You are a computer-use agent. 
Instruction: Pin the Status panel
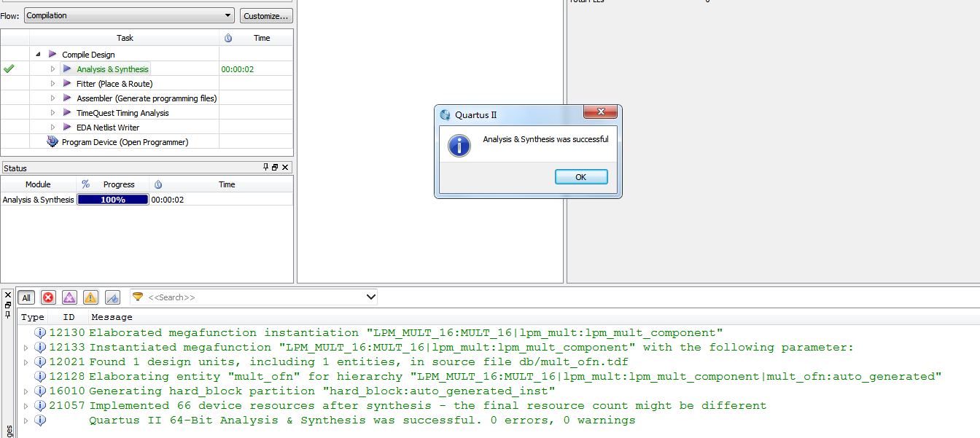click(x=266, y=167)
